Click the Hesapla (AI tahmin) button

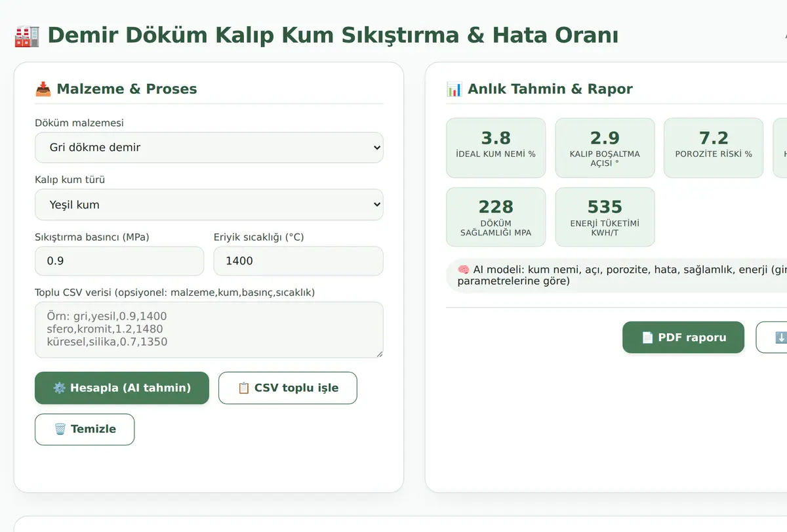pos(122,388)
